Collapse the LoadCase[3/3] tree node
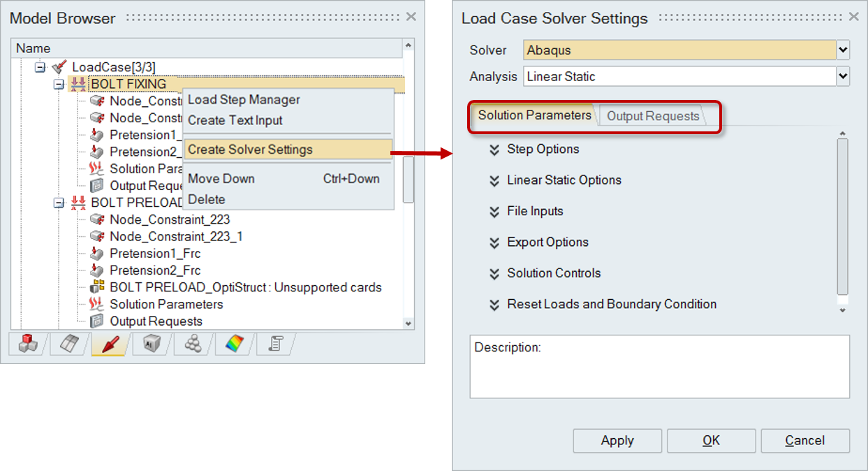The height and width of the screenshot is (471, 868). click(x=40, y=67)
